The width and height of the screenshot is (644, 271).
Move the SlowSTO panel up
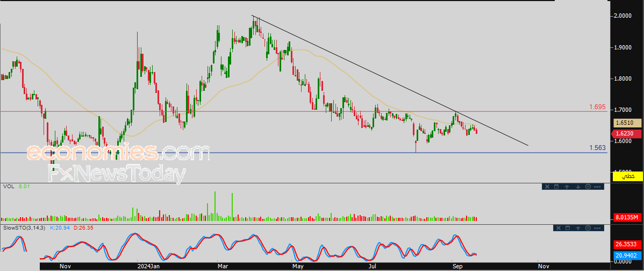click(x=578, y=228)
